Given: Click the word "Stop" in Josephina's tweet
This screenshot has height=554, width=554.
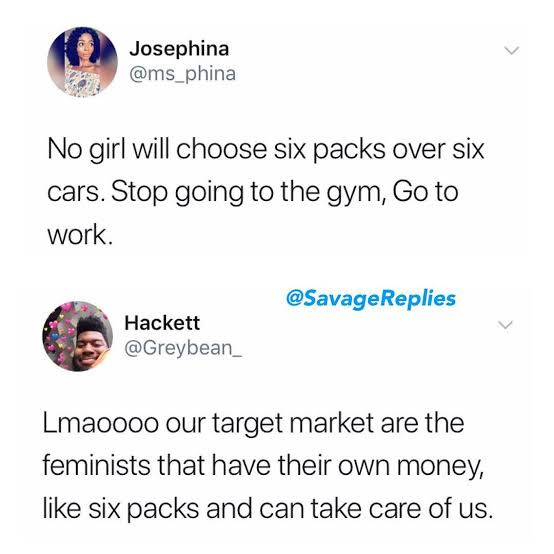Looking at the screenshot, I should coord(139,193).
